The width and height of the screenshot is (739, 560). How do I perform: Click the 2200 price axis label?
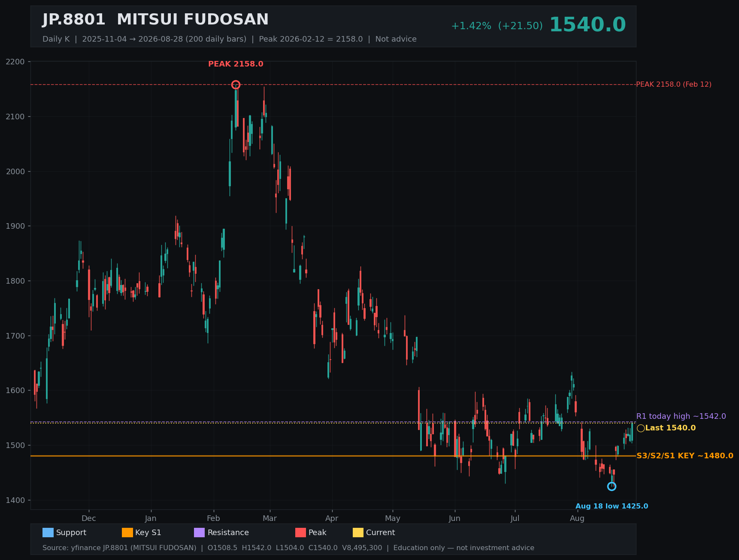tap(15, 62)
